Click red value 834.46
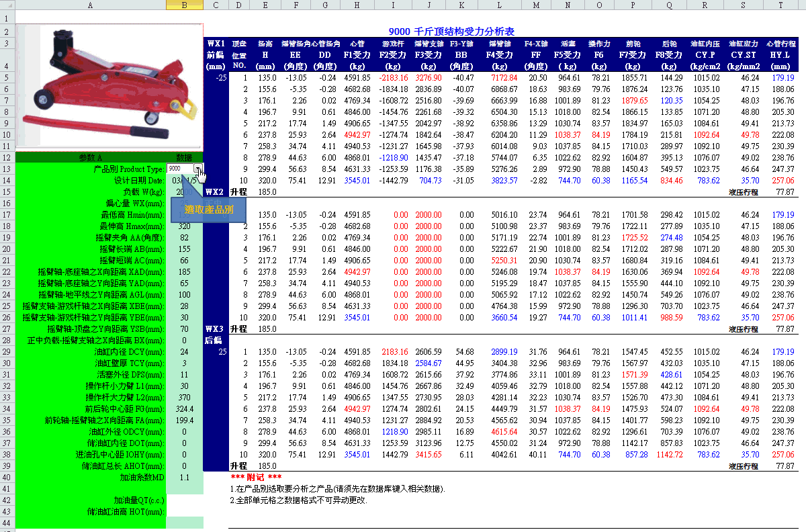The image size is (806, 532). 670,180
